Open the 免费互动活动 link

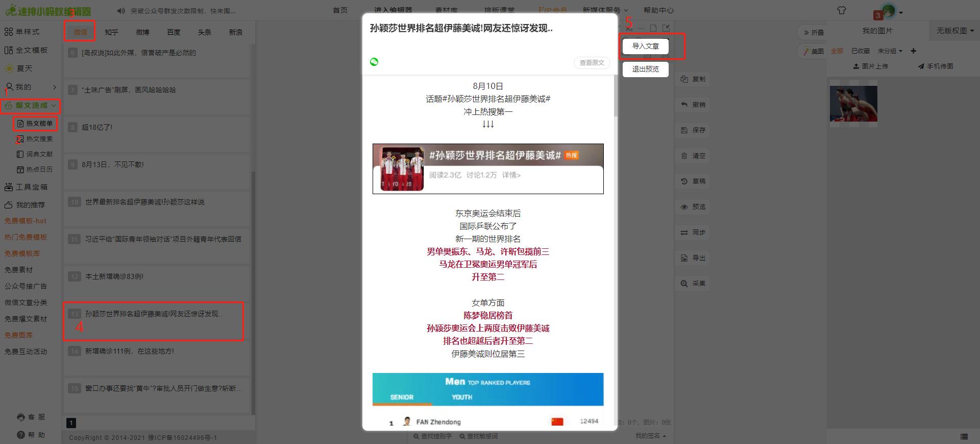[x=26, y=352]
